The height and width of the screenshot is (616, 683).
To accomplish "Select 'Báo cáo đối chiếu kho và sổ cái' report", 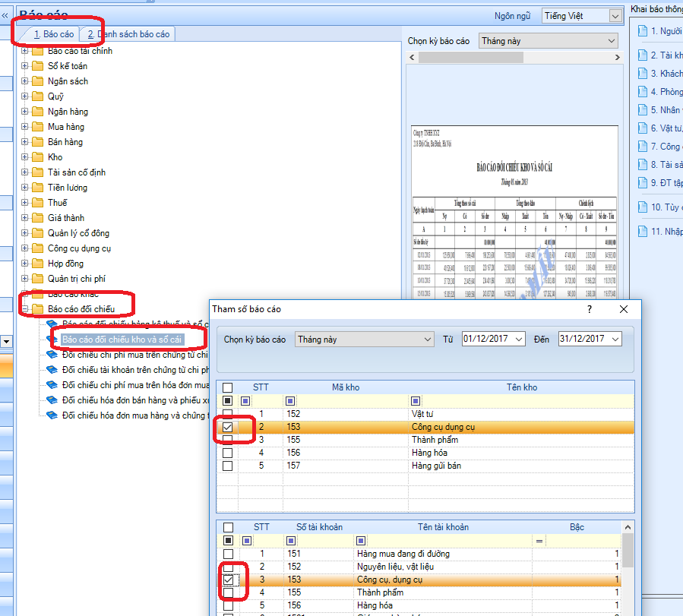I will (x=122, y=340).
